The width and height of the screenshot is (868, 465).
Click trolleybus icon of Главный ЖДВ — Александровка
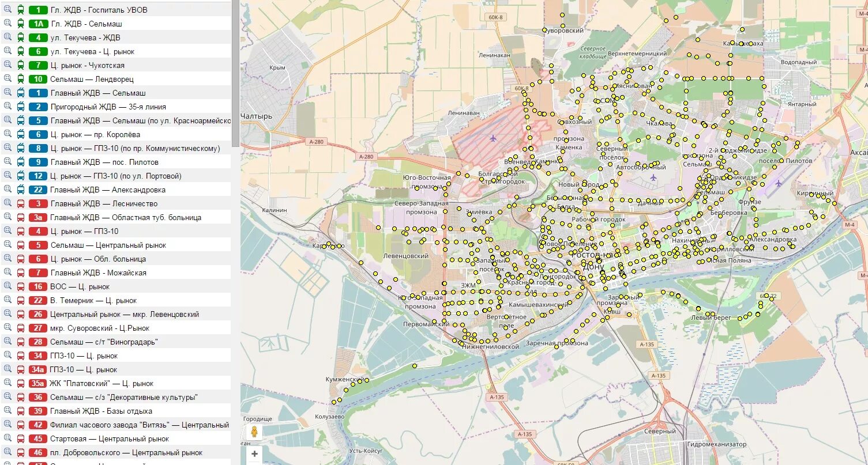(21, 190)
